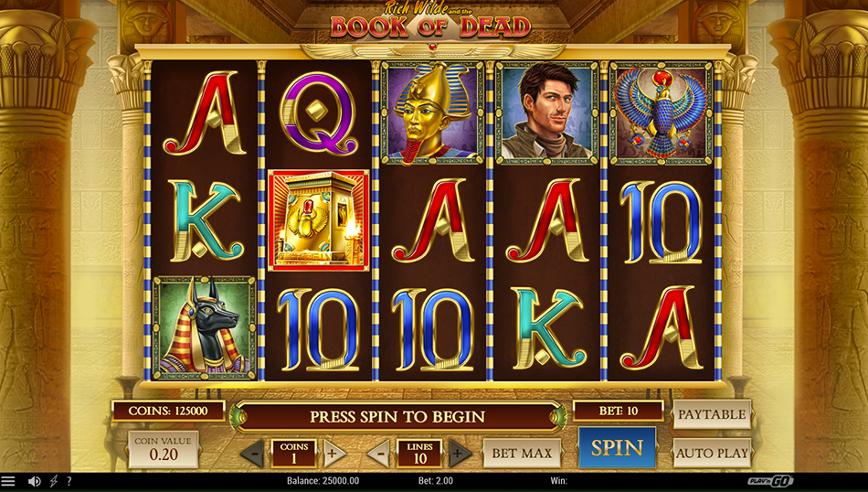Click the purple Q symbol
This screenshot has width=868, height=492.
click(x=318, y=114)
